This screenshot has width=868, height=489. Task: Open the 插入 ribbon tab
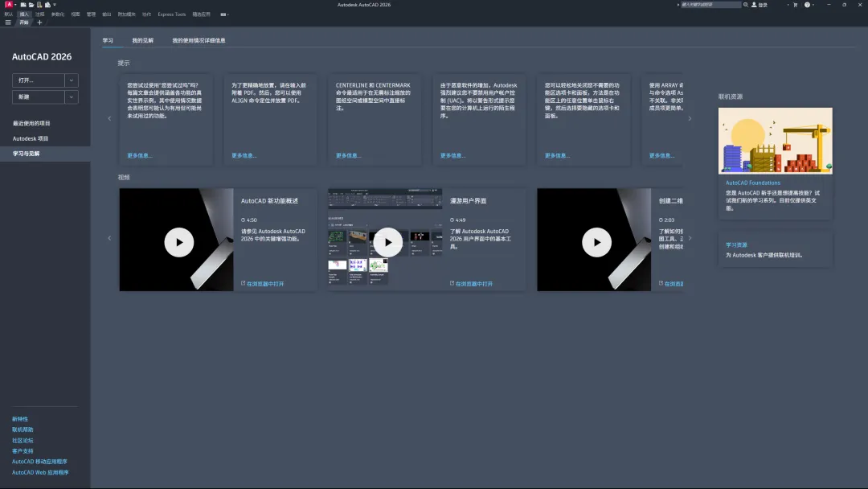[x=24, y=14]
